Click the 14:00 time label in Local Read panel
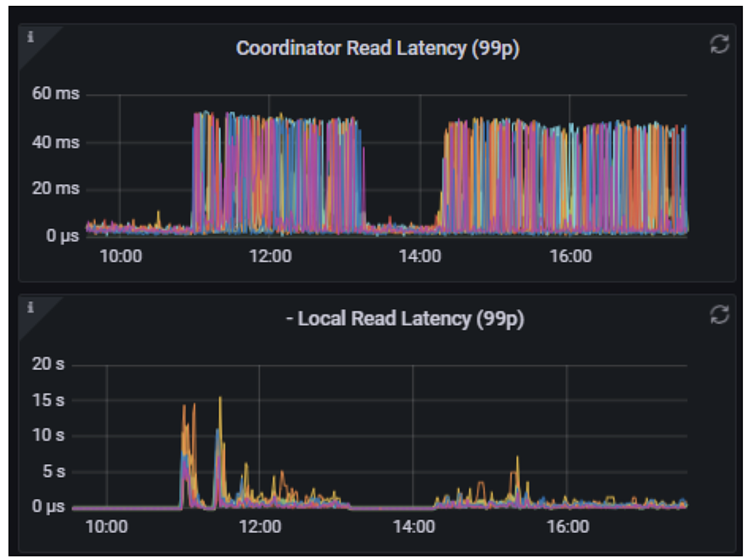Viewport: 745px width, 560px height. [413, 527]
